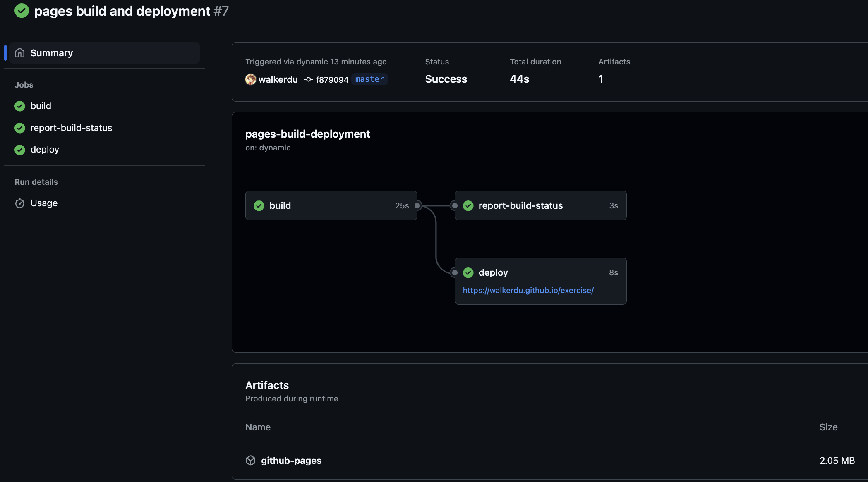Click the walkerdu avatar image
The image size is (868, 482).
pos(251,79)
